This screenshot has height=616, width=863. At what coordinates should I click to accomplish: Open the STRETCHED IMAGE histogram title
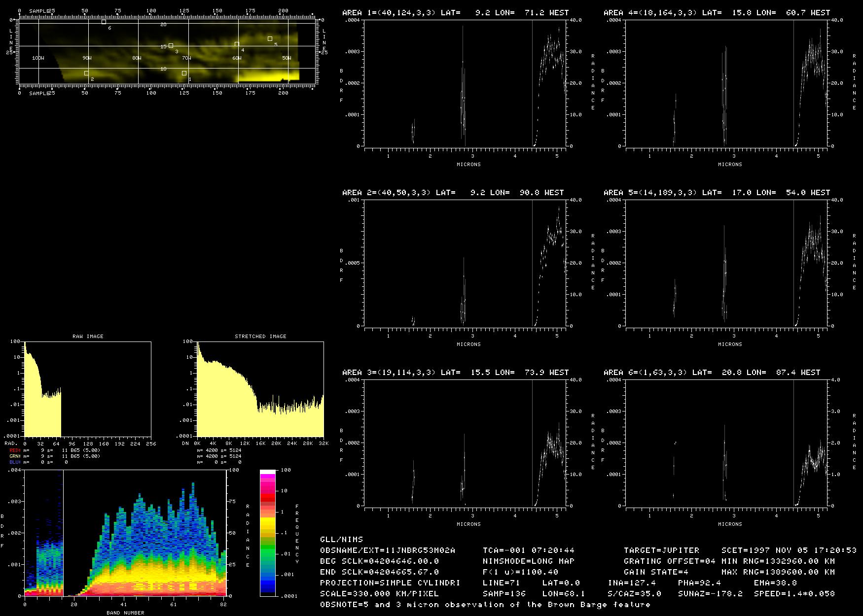click(x=260, y=336)
